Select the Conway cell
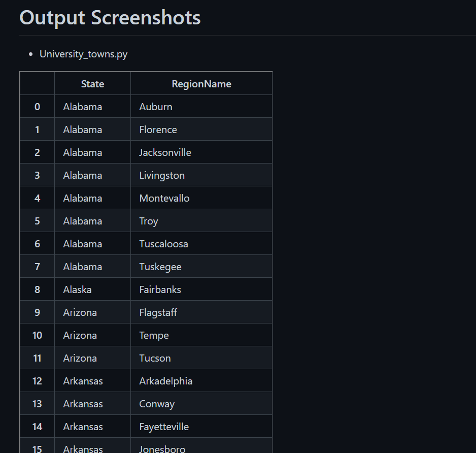This screenshot has height=453, width=476. coord(201,403)
